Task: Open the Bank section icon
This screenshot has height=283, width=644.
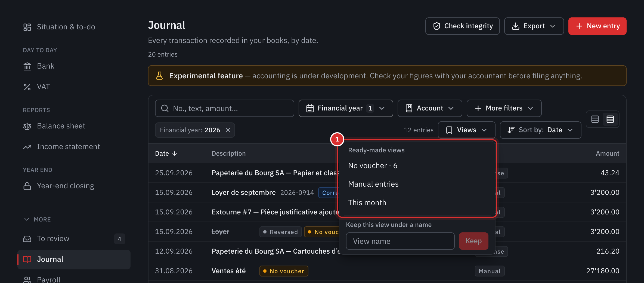Action: click(x=27, y=66)
